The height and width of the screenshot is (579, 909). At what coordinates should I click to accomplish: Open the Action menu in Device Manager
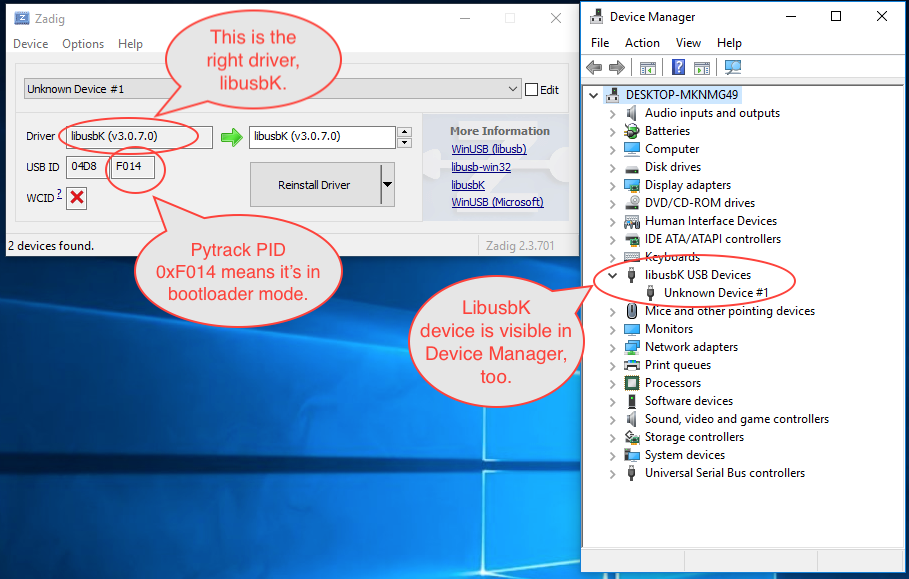(x=642, y=43)
